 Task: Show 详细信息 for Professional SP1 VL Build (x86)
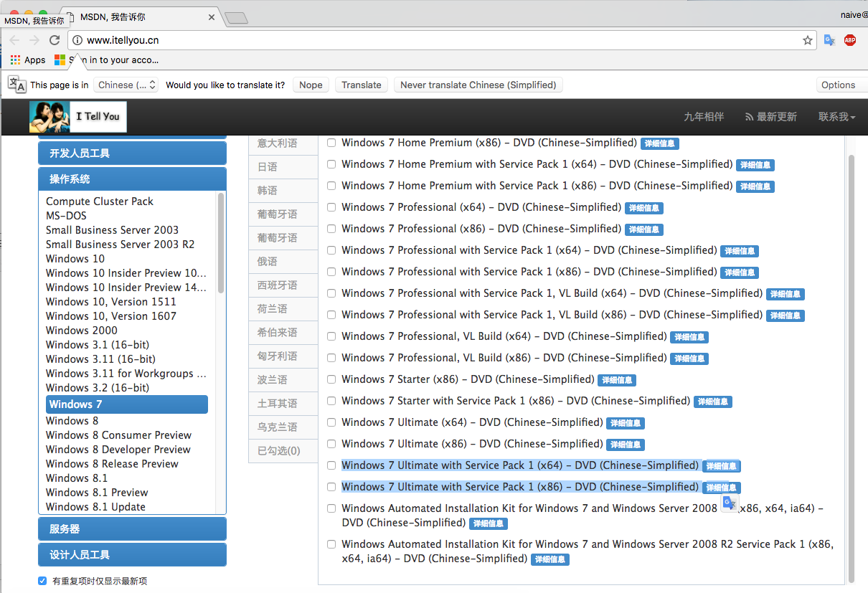[x=786, y=316]
